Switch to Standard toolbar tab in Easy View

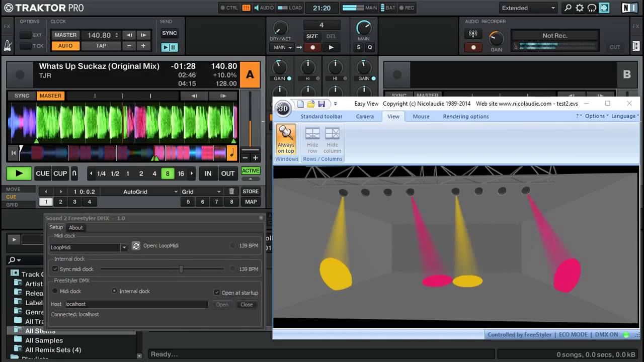point(321,116)
